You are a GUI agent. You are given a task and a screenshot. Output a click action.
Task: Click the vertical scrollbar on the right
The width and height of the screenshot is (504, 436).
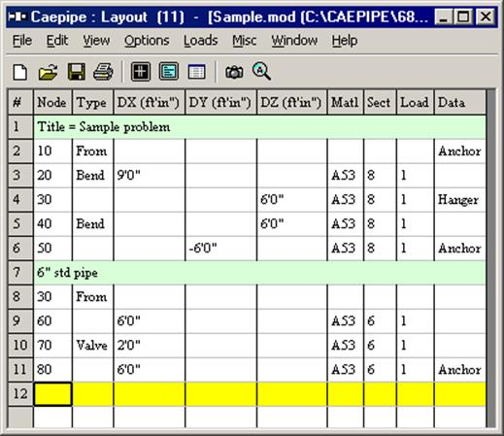click(x=491, y=259)
